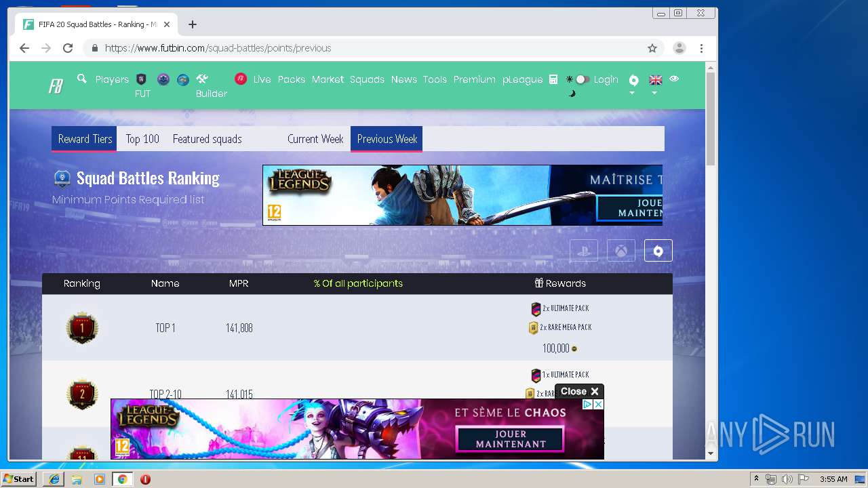Screen dimensions: 868x488
Task: Go back in Chrome
Action: (x=24, y=48)
